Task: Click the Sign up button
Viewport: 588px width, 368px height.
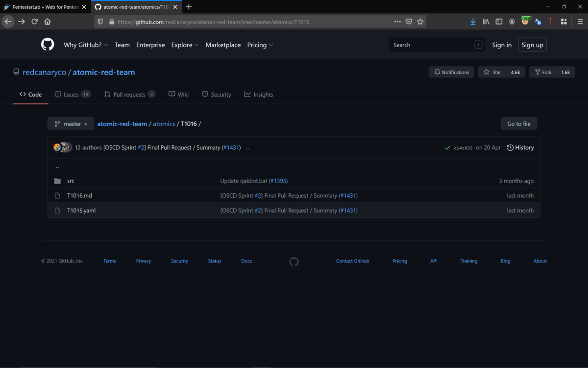Action: tap(532, 45)
